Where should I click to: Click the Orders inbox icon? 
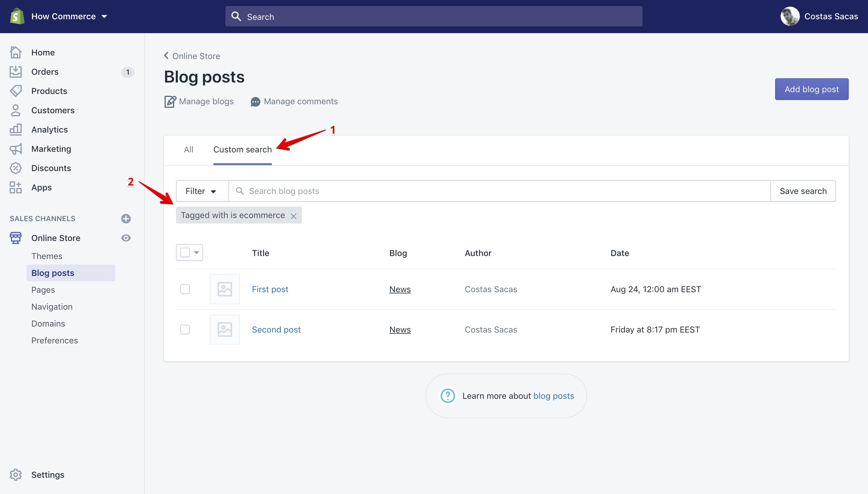coord(16,72)
